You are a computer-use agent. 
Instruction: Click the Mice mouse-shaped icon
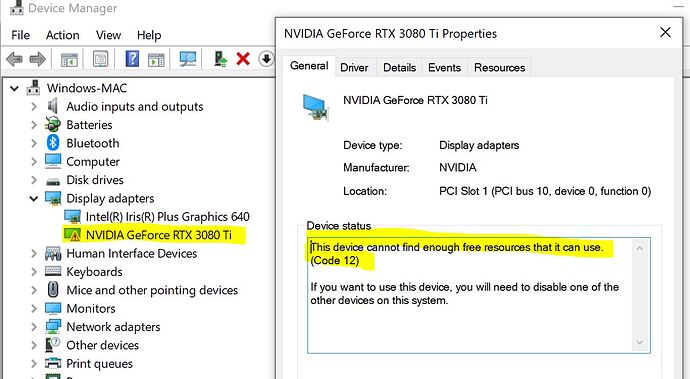point(53,290)
